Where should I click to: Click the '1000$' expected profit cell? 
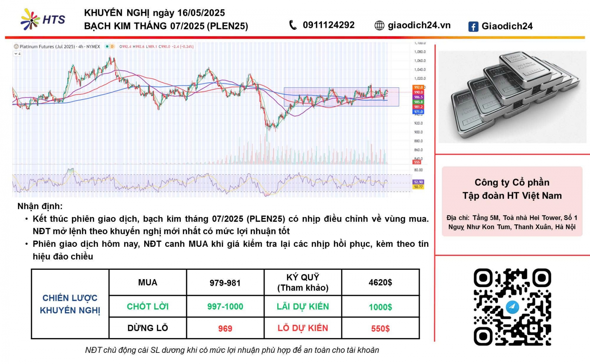tap(380, 307)
